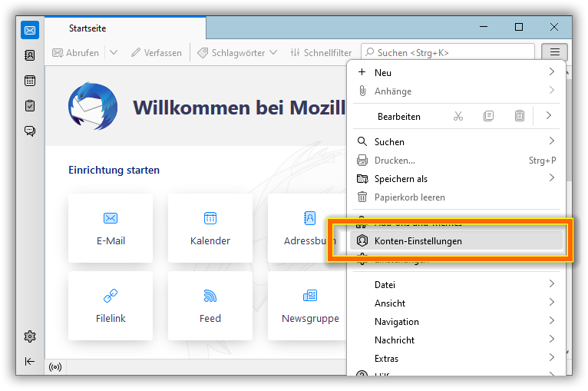Open the Calendar sidebar icon

[30, 81]
